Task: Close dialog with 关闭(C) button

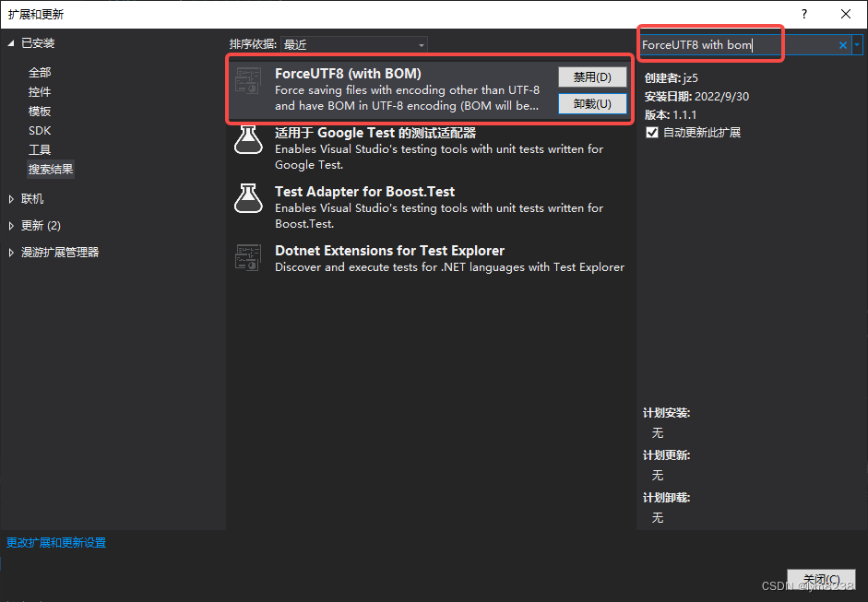Action: point(822,580)
